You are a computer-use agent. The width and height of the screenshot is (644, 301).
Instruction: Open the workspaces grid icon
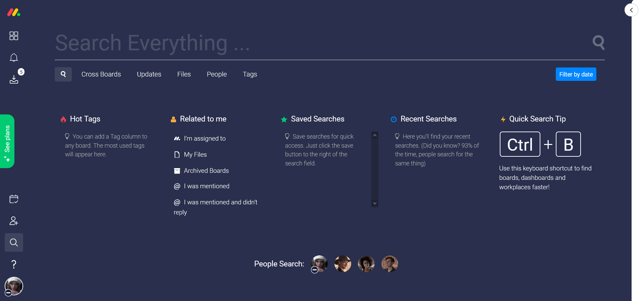[14, 36]
